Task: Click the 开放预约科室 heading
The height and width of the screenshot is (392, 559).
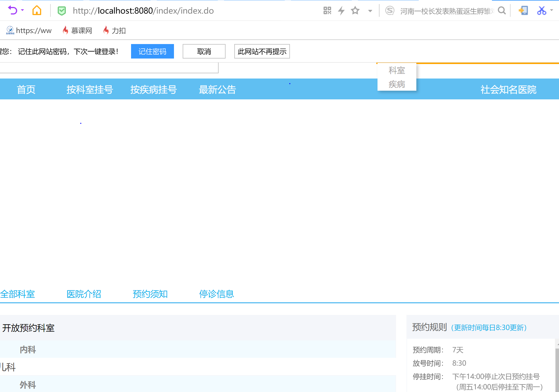Action: pos(28,328)
